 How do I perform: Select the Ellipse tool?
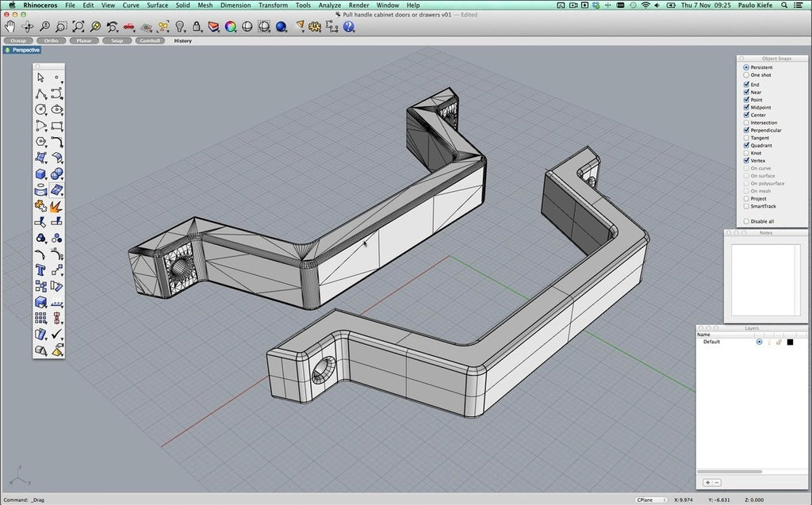(57, 109)
